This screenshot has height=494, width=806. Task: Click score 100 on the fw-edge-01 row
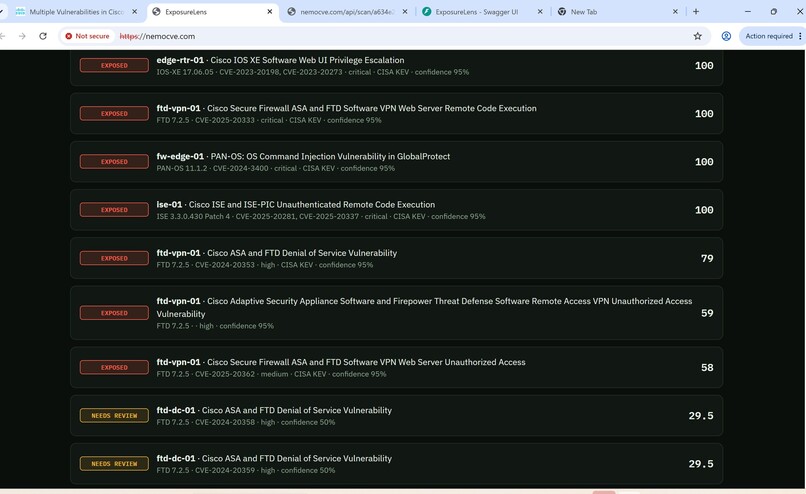704,161
